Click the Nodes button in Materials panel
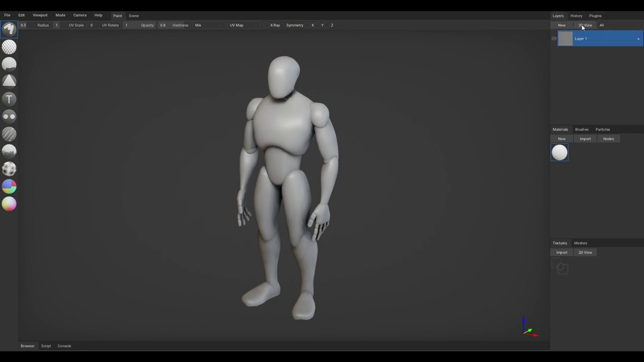 pos(608,139)
